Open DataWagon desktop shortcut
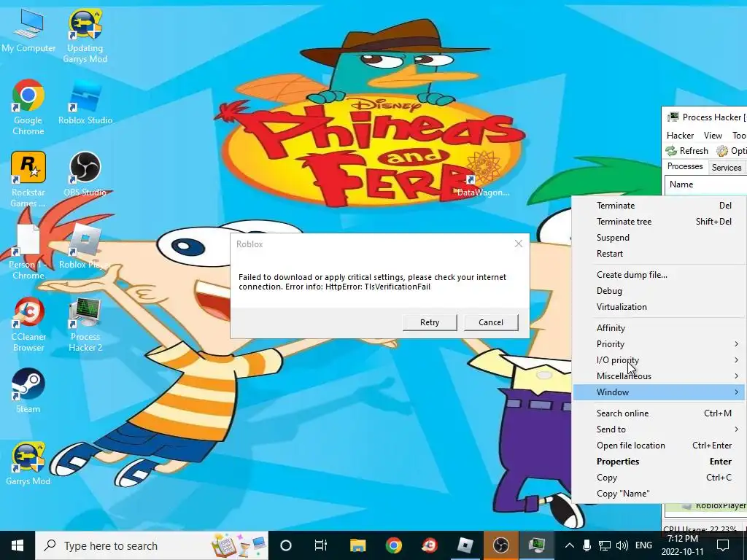747x560 pixels. [x=483, y=174]
